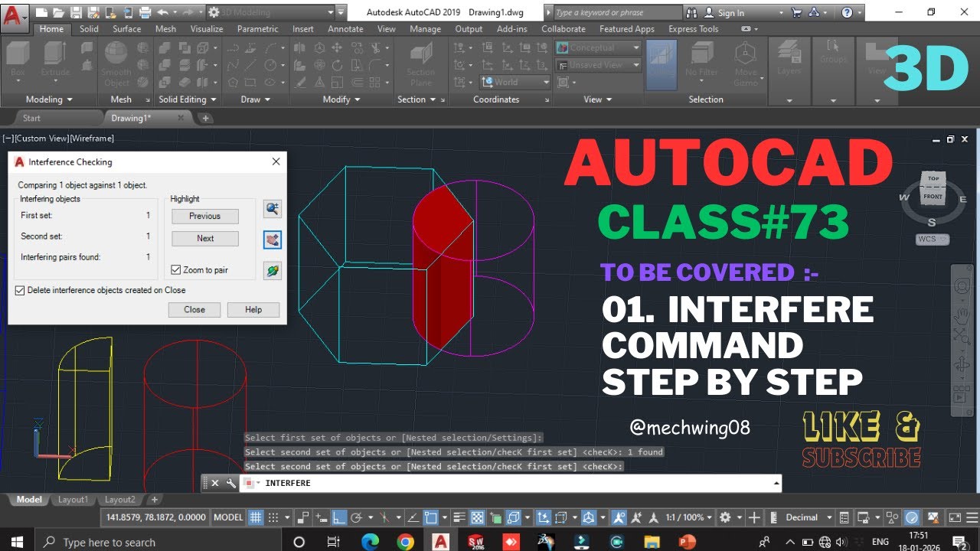Switch to the Surface ribbon tab
Viewport: 980px width, 551px height.
click(x=126, y=29)
